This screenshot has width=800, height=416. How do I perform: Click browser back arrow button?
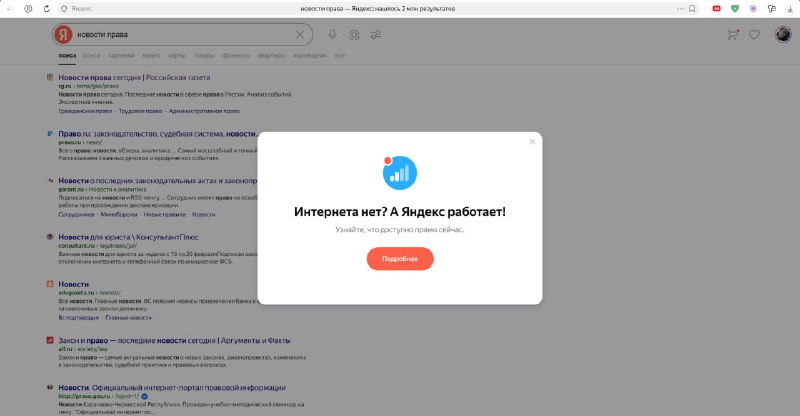[x=9, y=8]
